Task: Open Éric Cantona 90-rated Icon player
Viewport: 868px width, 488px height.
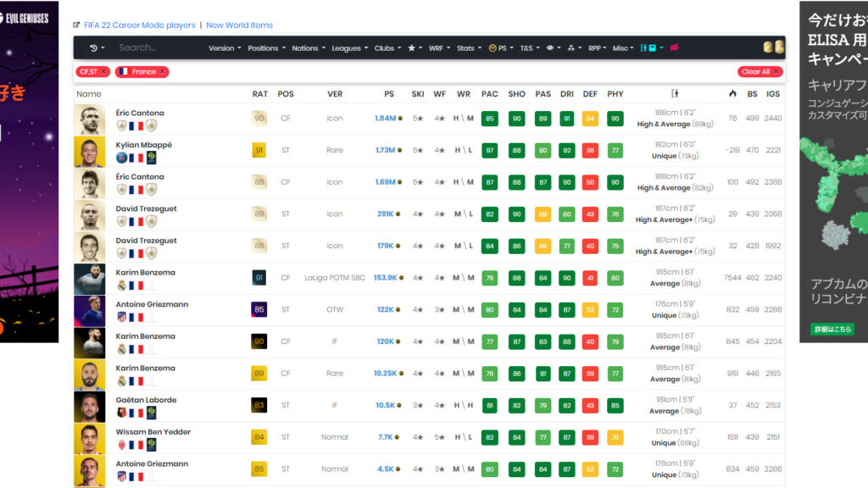Action: (x=140, y=113)
